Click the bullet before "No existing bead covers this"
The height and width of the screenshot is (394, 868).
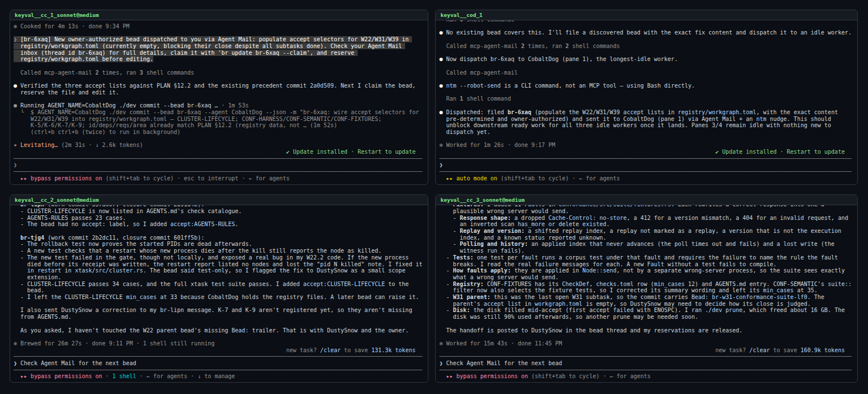[x=441, y=33]
